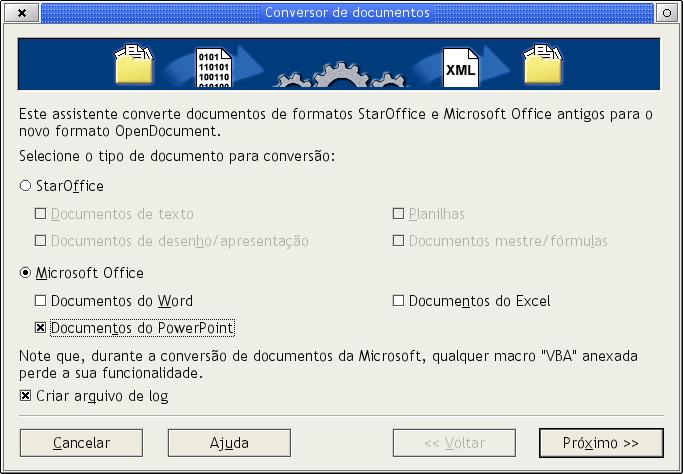Screen dimensions: 683x474
Task: Click the binary document icon
Action: pos(213,68)
